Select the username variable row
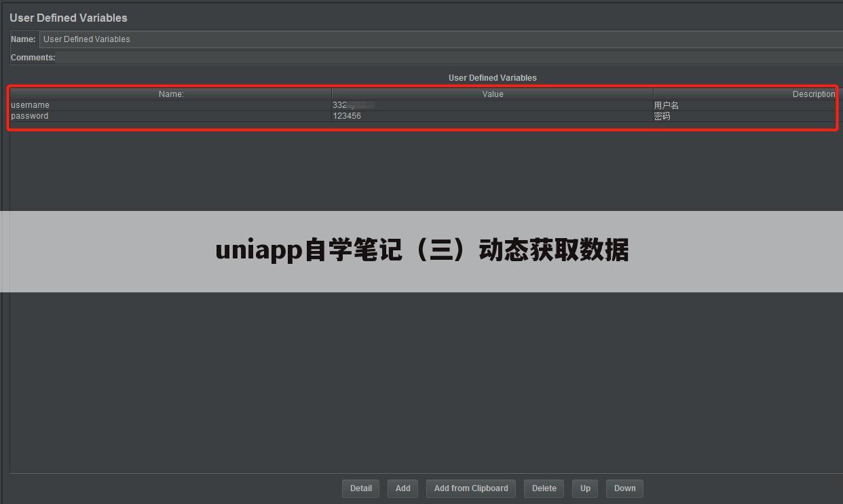The image size is (843, 504). coord(170,105)
